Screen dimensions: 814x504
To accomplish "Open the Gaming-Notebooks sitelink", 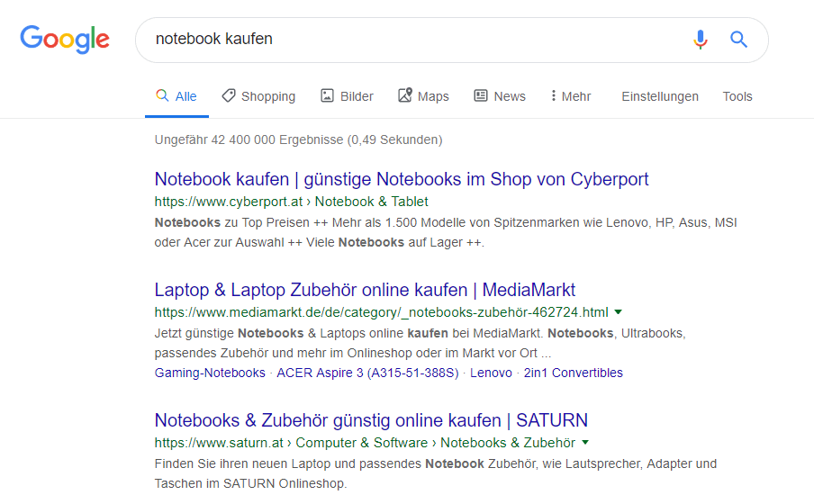I will (210, 373).
